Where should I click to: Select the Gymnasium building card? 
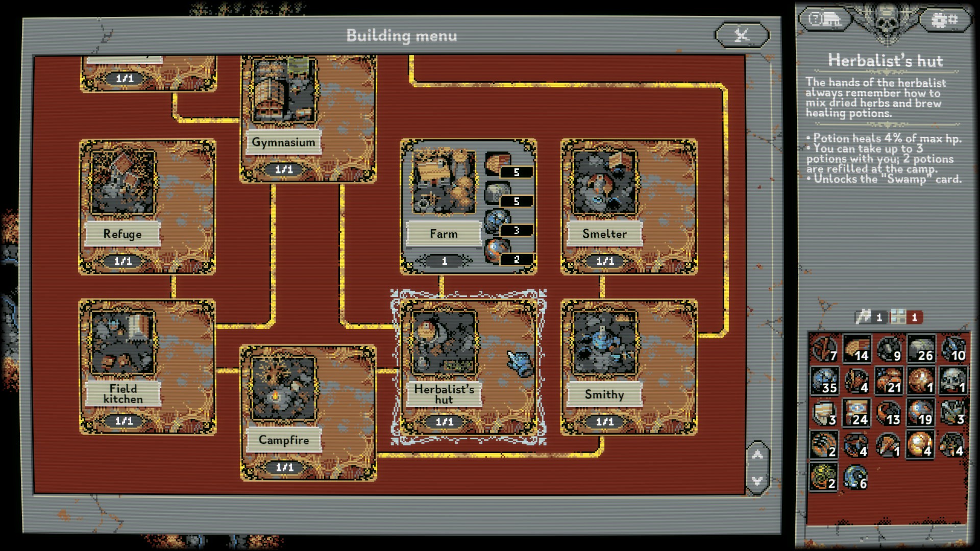308,117
